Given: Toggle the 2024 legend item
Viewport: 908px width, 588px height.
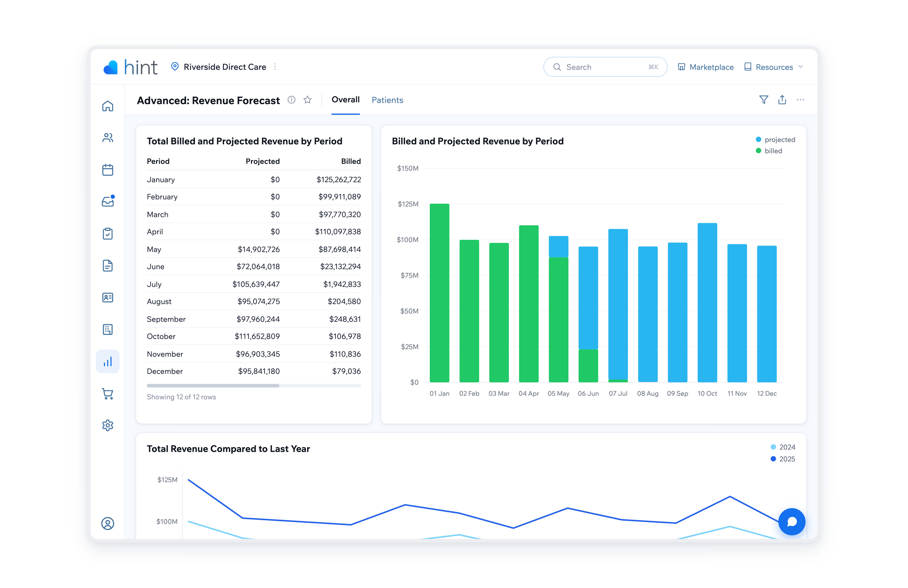Looking at the screenshot, I should pyautogui.click(x=783, y=447).
